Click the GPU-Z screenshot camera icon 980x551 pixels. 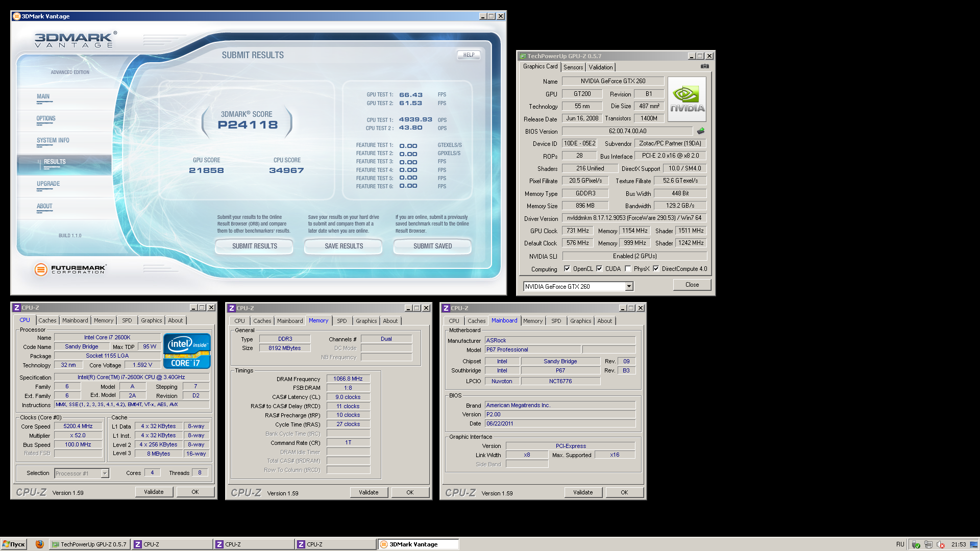704,66
